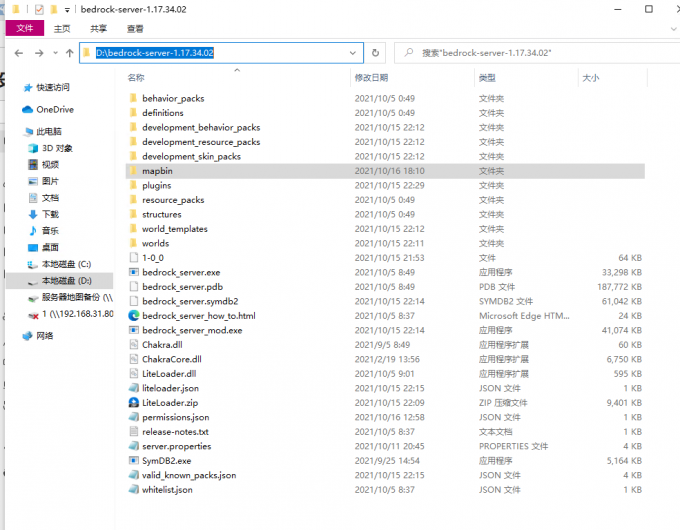This screenshot has height=530, width=680.
Task: Open 视频 folder in the sidebar
Action: (x=50, y=165)
